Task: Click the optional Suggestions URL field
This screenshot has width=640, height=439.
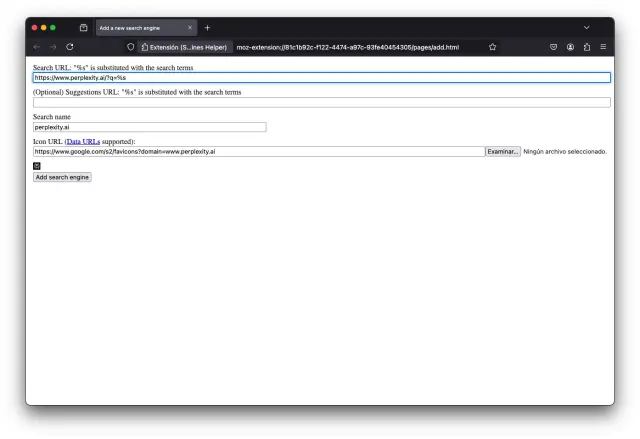Action: coord(321,102)
